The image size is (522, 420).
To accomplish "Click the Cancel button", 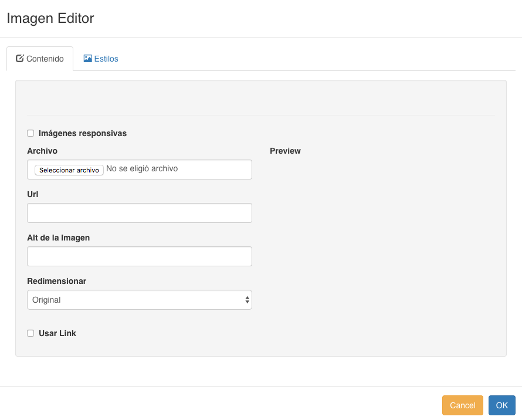I will [x=462, y=405].
